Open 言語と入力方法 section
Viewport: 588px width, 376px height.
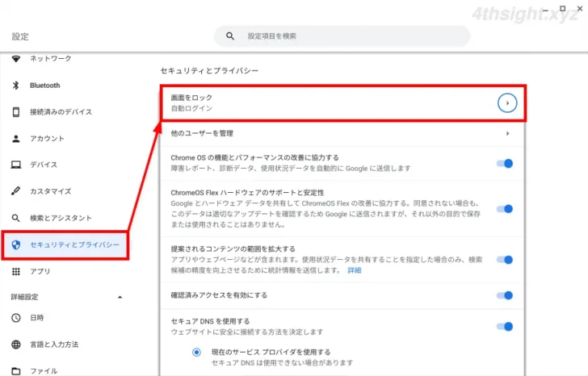coord(54,345)
